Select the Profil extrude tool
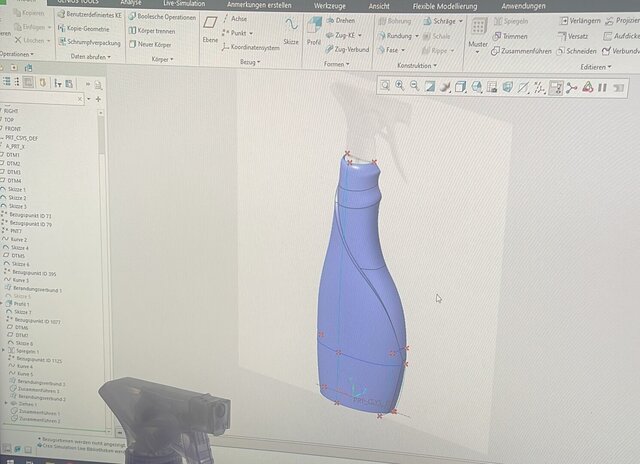Image resolution: width=640 pixels, height=464 pixels. (x=313, y=31)
